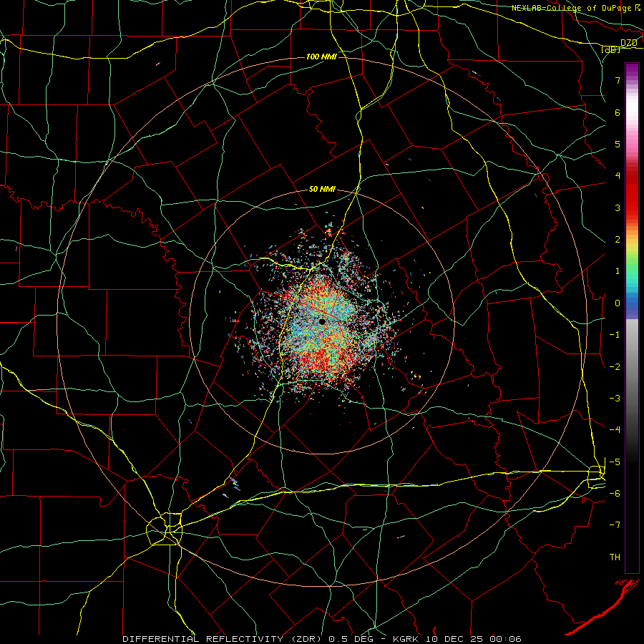This screenshot has height=644, width=644.
Task: Click the 5 value on the color scale
Action: (618, 144)
